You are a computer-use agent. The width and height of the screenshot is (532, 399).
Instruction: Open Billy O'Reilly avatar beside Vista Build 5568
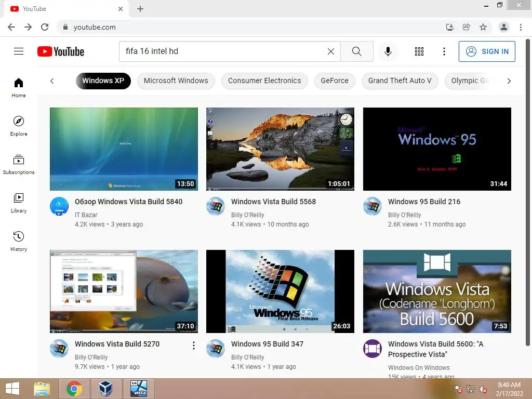pyautogui.click(x=216, y=206)
